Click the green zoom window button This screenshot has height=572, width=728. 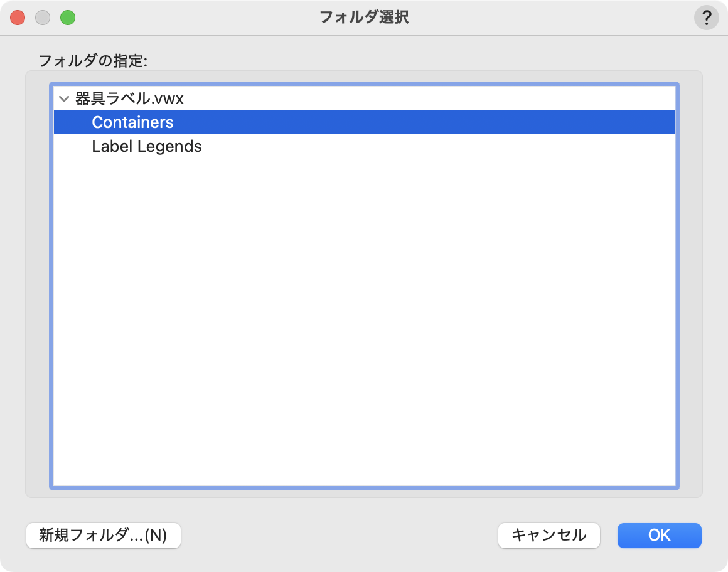click(68, 18)
